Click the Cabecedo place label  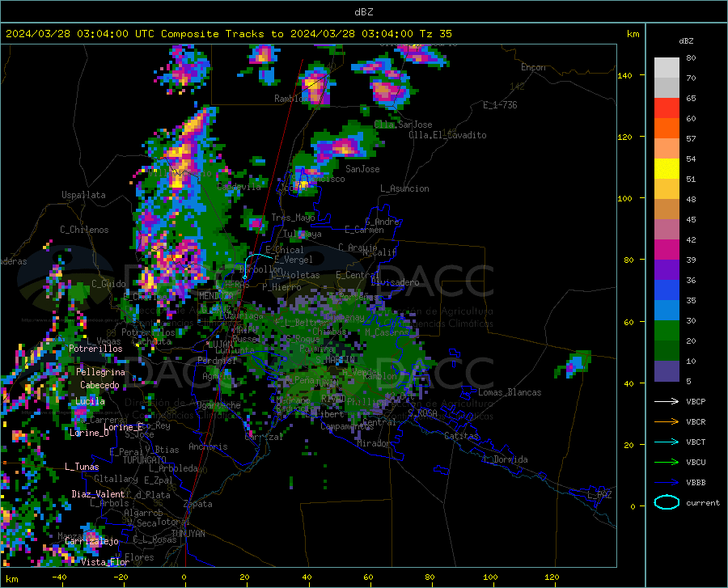point(99,385)
